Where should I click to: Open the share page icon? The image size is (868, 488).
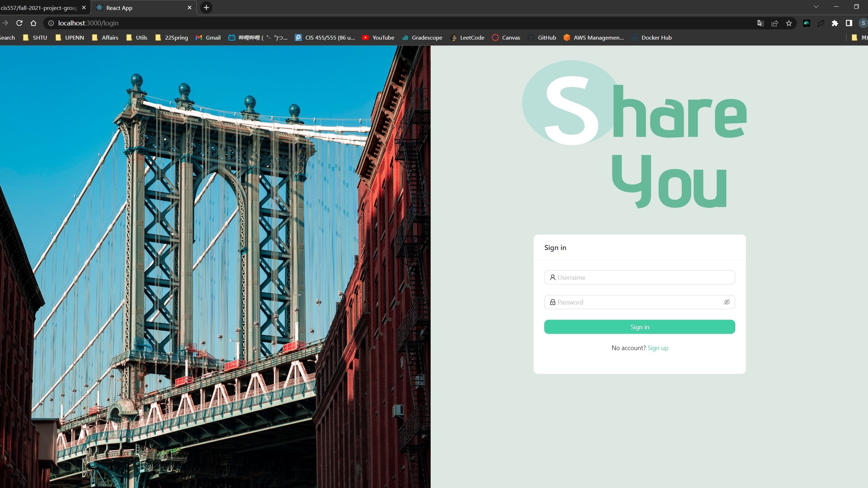(775, 23)
